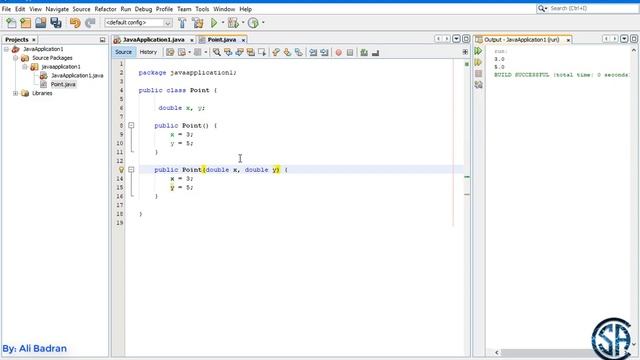The height and width of the screenshot is (360, 640).
Task: Click the Shift Line Right editor icon
Action: coord(324,52)
